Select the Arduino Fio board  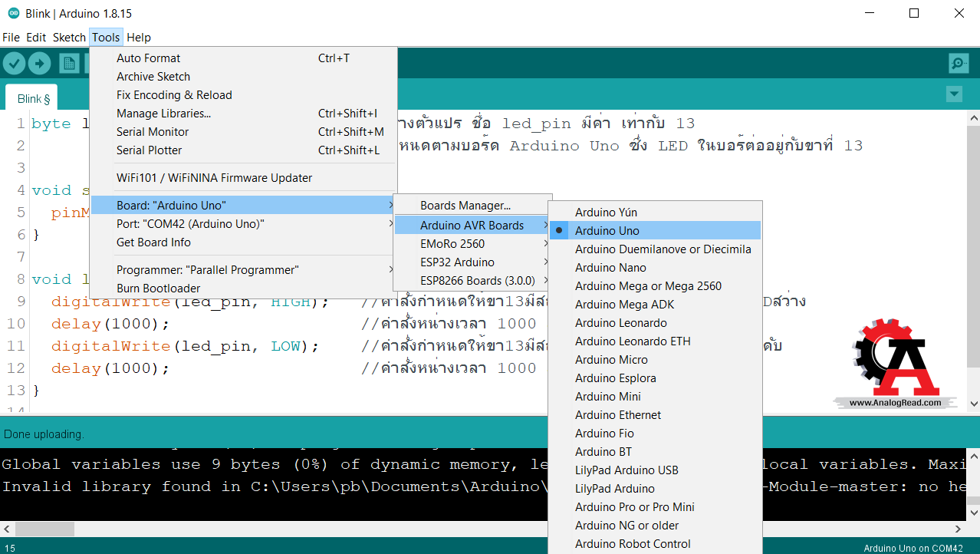(656, 434)
